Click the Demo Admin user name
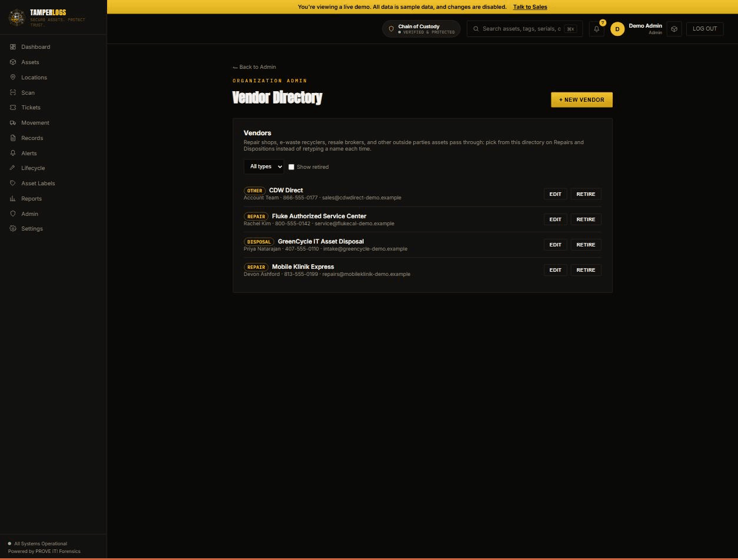Image resolution: width=738 pixels, height=560 pixels. (x=646, y=26)
